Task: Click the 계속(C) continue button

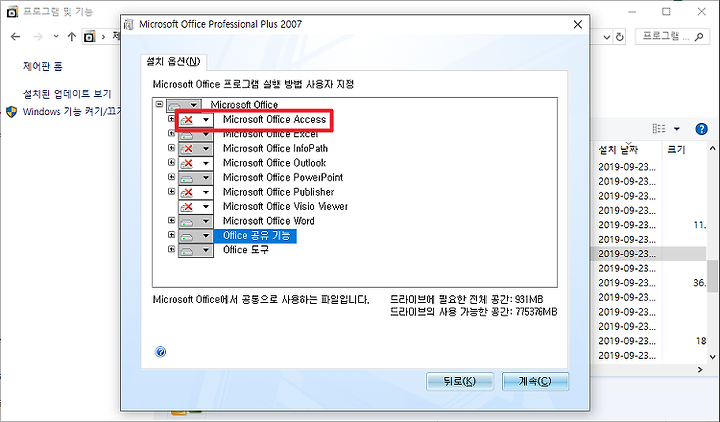Action: coord(535,381)
